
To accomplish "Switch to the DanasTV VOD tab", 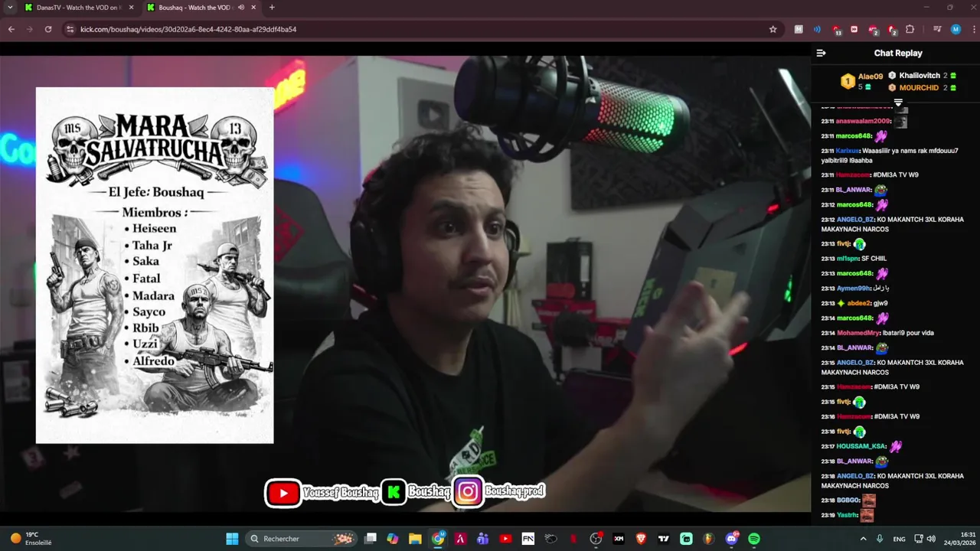I will pyautogui.click(x=79, y=8).
